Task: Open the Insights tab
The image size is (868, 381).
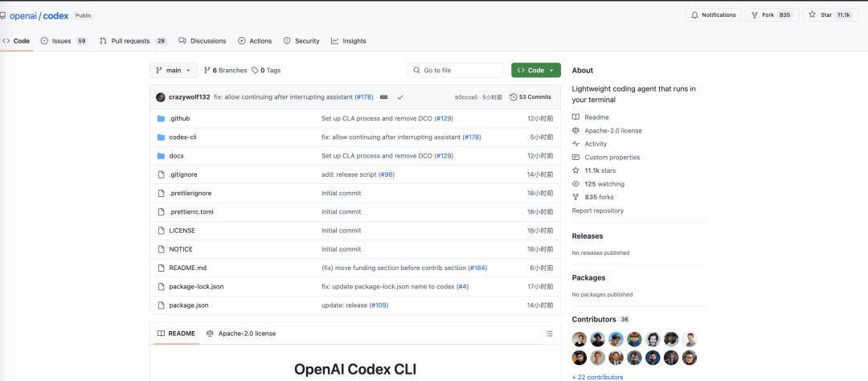Action: point(349,41)
